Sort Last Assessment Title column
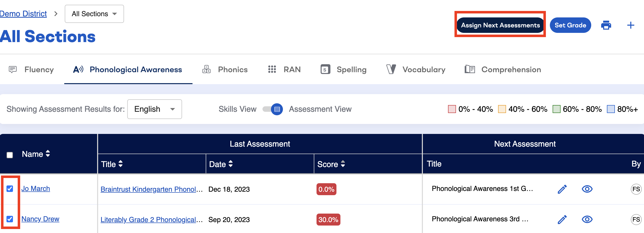The height and width of the screenshot is (233, 644). [x=121, y=164]
